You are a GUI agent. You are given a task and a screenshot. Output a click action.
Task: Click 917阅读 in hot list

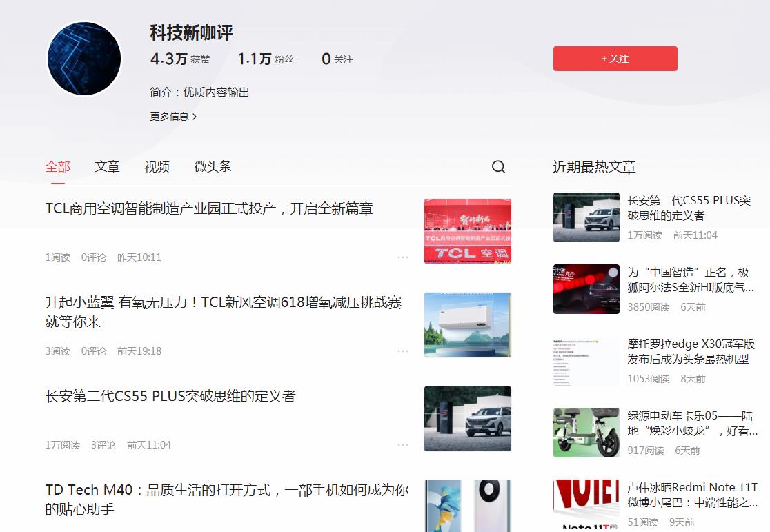[x=645, y=451]
